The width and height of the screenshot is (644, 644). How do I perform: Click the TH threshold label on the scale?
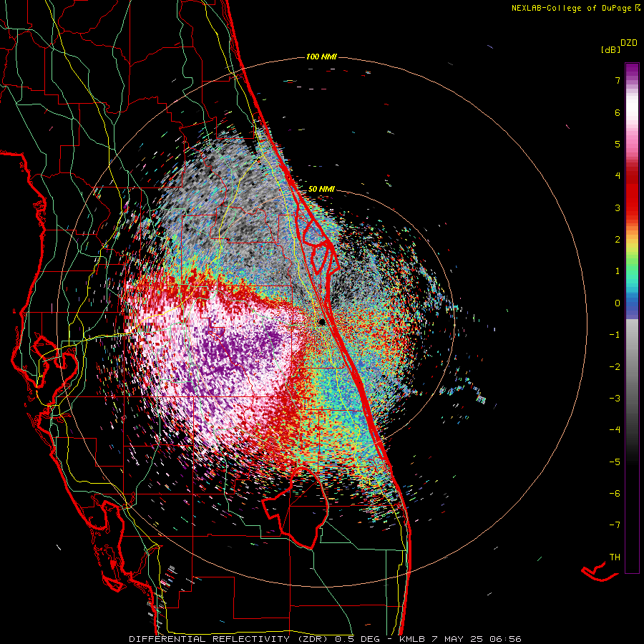(615, 557)
